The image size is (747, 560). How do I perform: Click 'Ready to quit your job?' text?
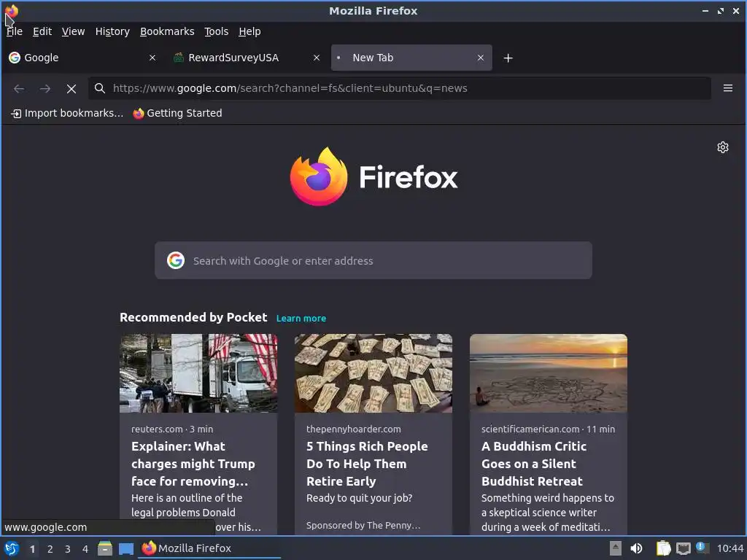tap(359, 498)
